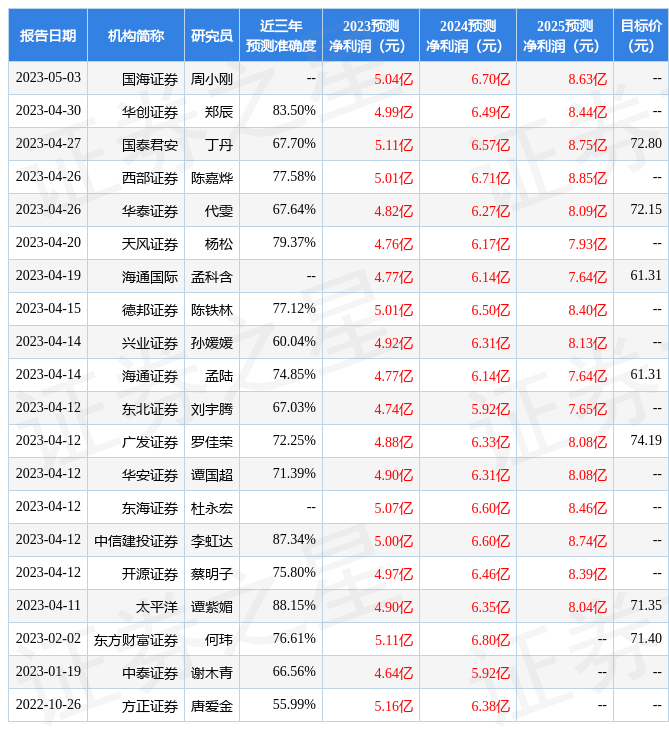This screenshot has width=669, height=730.
Task: Click the 研究员 column header
Action: [212, 35]
